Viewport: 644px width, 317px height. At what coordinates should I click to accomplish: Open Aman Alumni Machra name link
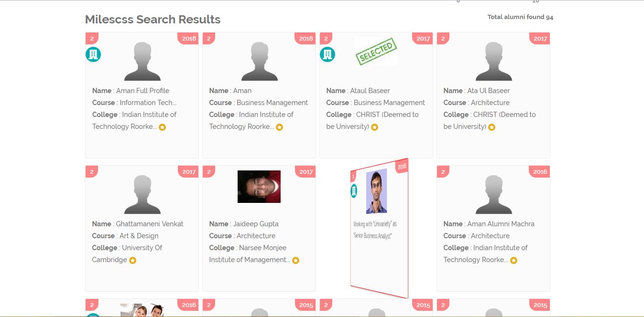tap(501, 224)
